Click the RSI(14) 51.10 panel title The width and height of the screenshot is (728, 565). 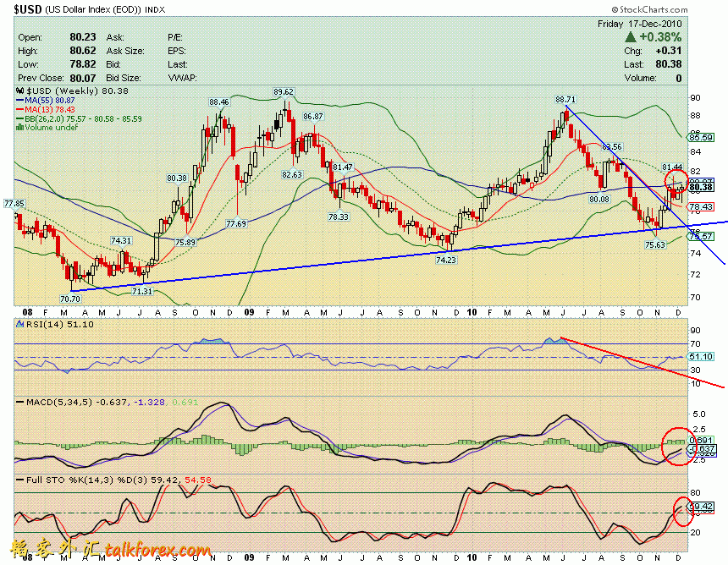[59, 324]
